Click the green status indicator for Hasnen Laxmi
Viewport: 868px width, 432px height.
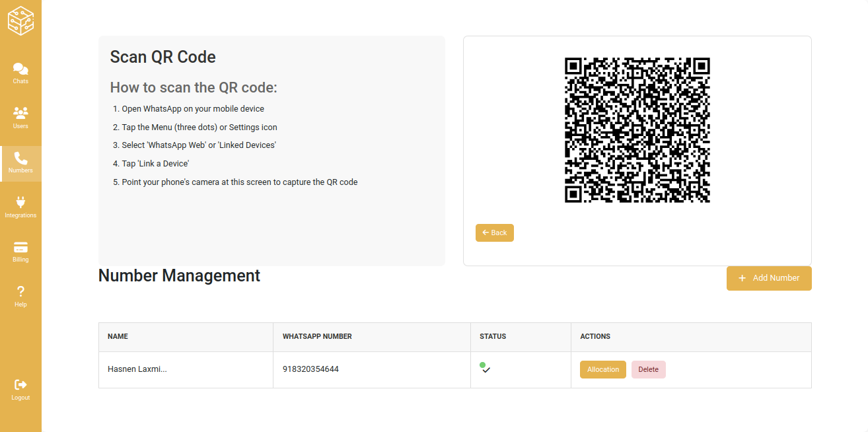[x=483, y=365]
